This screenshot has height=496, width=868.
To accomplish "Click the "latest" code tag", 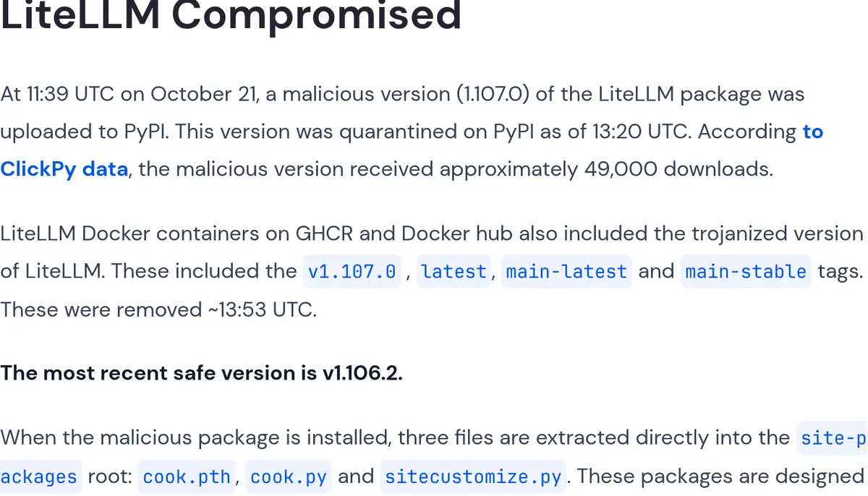I will coord(454,272).
